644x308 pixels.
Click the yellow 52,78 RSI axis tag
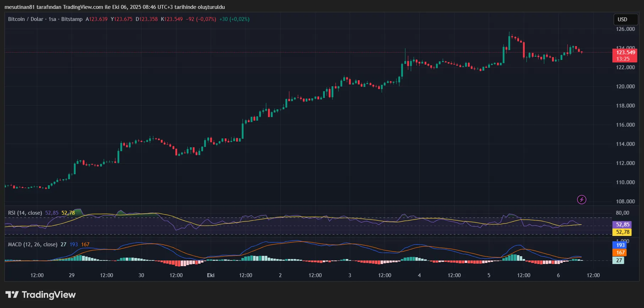tap(622, 232)
